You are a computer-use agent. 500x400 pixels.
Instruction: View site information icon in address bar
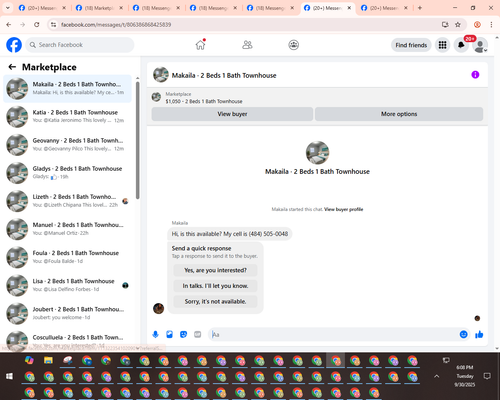coord(53,25)
